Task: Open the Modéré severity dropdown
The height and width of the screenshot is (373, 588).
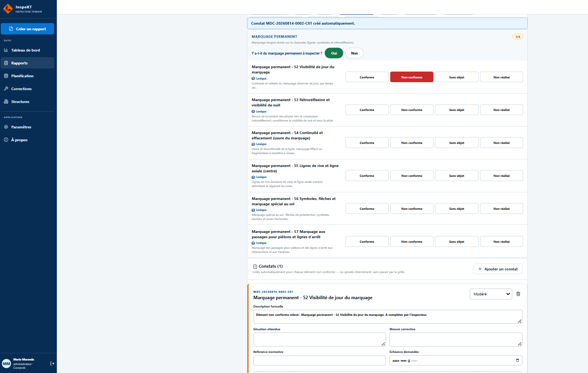Action: pyautogui.click(x=491, y=294)
